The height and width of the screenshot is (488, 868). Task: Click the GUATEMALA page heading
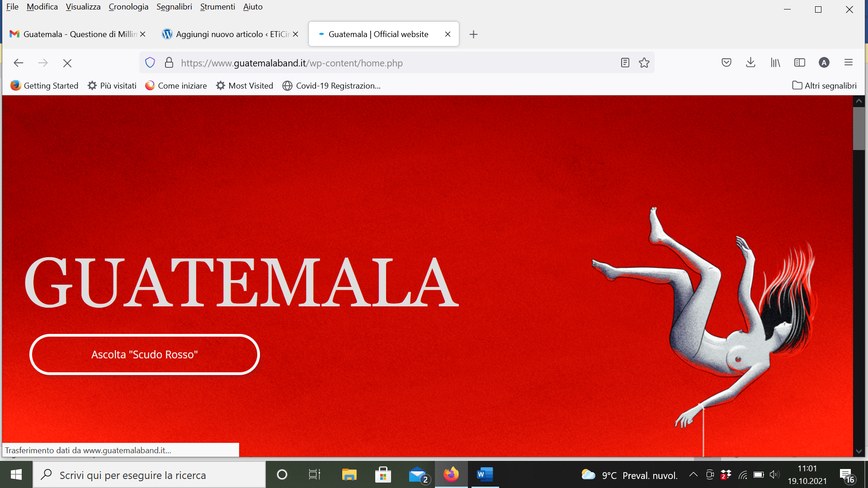point(241,282)
